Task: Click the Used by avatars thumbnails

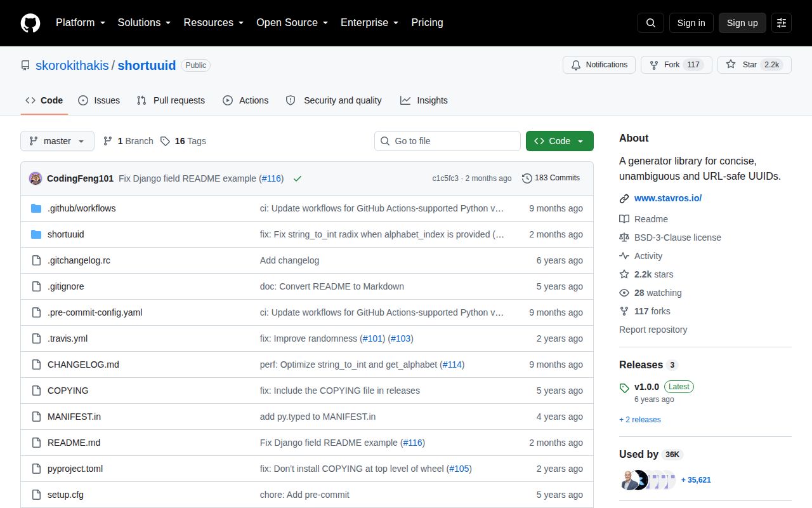Action: coord(647,480)
